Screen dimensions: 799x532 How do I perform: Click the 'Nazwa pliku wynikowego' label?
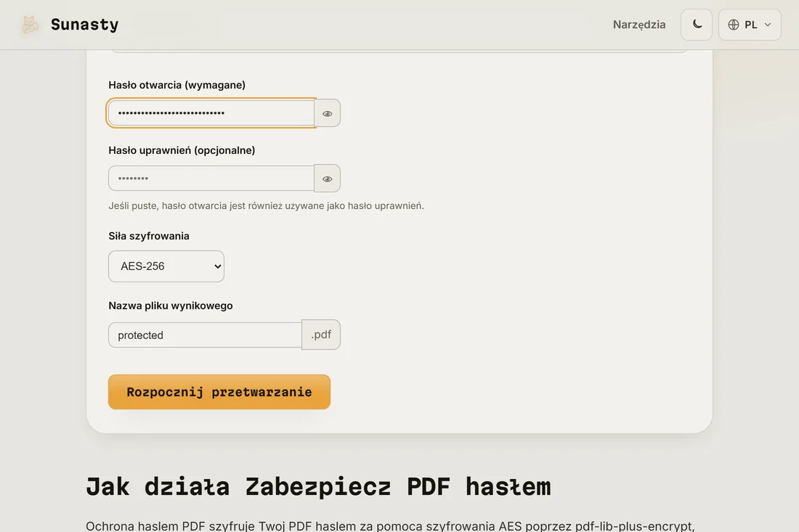(x=171, y=306)
